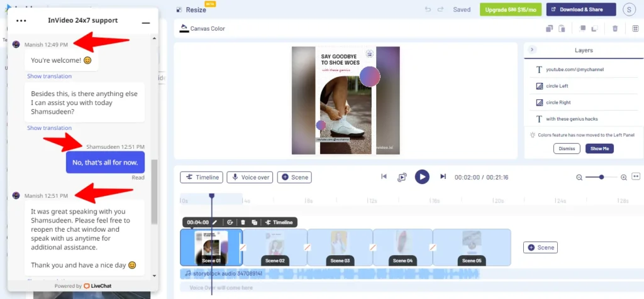Select the circle Right layer
This screenshot has width=644, height=299.
click(x=585, y=102)
